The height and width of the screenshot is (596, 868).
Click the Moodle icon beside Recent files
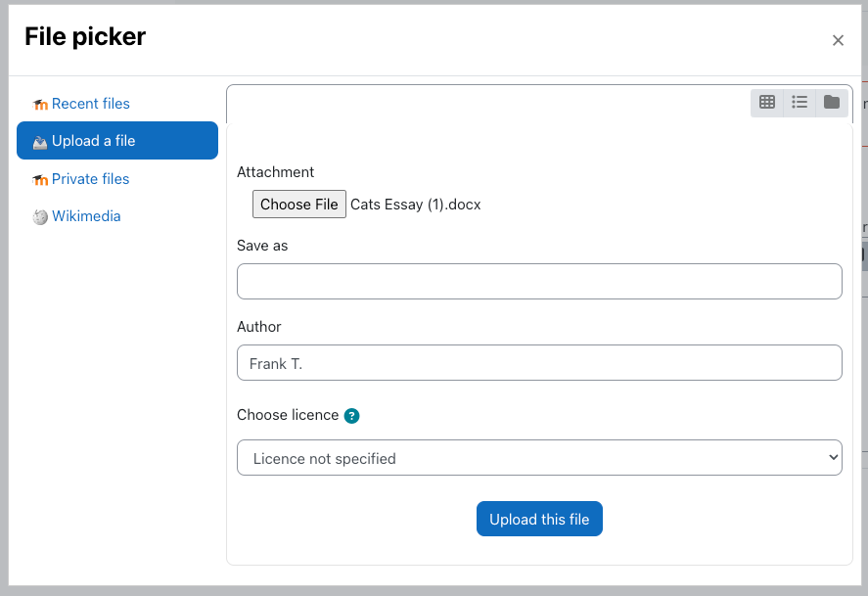[x=40, y=104]
